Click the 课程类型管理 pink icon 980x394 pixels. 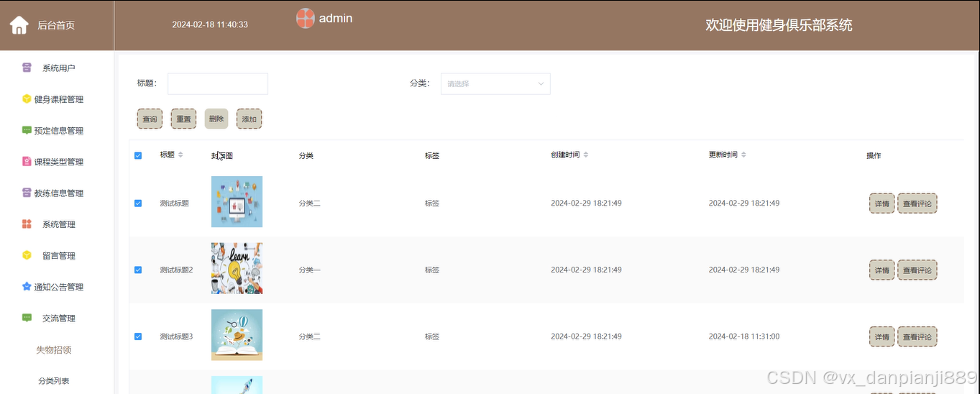tap(27, 162)
